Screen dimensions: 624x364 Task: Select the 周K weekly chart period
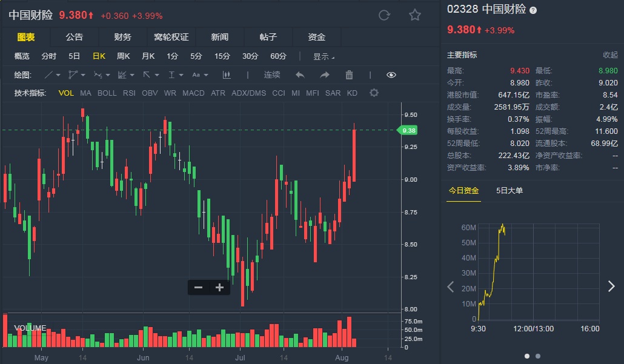pos(123,56)
